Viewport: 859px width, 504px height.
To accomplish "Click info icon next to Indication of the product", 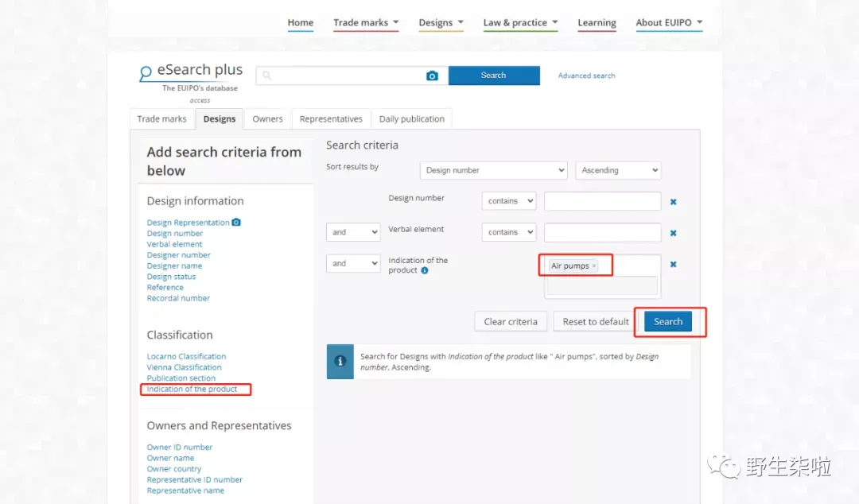I will tap(425, 270).
